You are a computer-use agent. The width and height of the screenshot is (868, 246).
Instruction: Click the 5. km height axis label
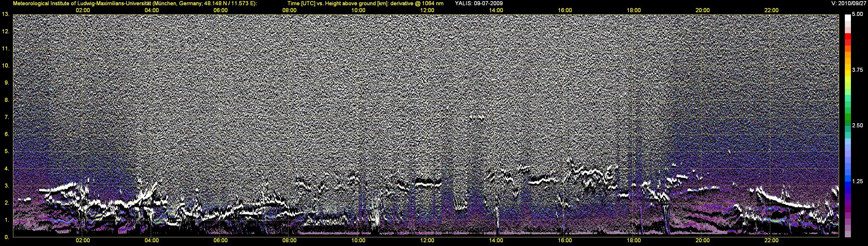click(7, 151)
